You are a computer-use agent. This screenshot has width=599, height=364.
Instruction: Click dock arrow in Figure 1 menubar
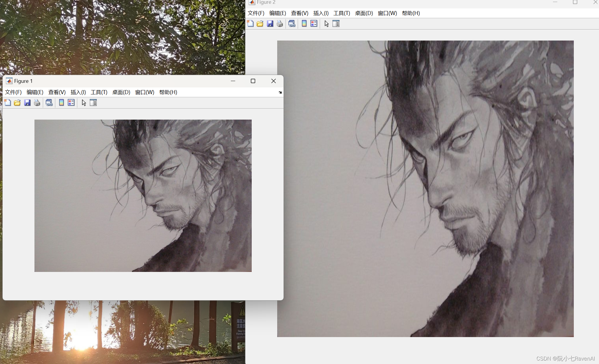pos(280,92)
